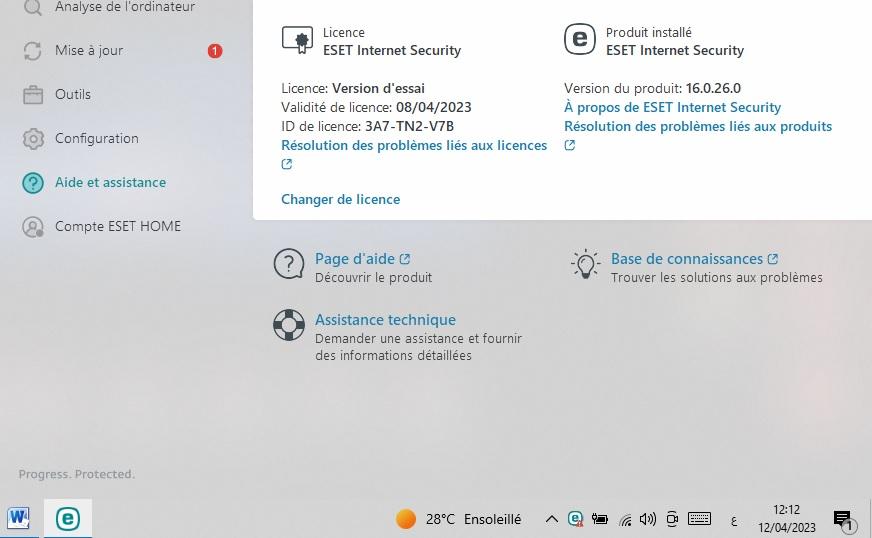
Task: Click the Compte ESET HOME user icon
Action: click(x=33, y=226)
